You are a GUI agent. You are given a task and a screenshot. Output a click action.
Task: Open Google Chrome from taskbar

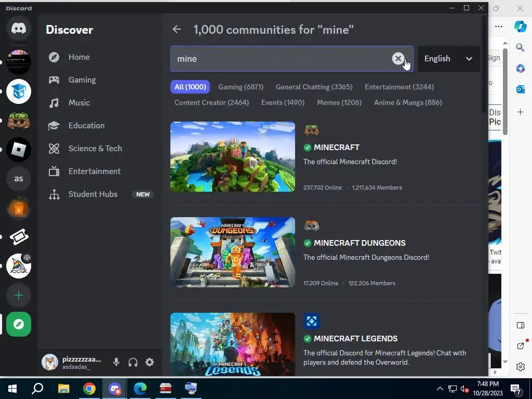89,389
